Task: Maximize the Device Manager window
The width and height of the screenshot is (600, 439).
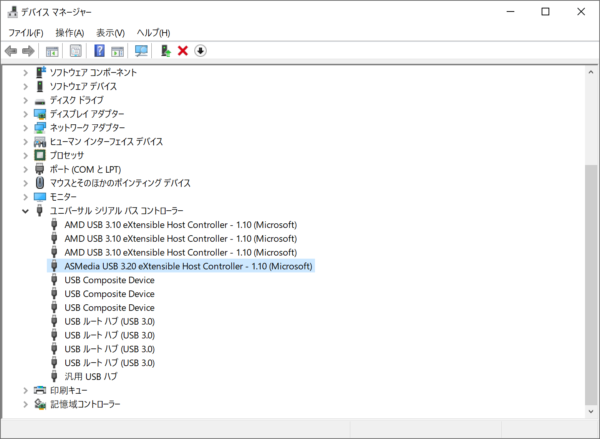Action: coord(545,12)
